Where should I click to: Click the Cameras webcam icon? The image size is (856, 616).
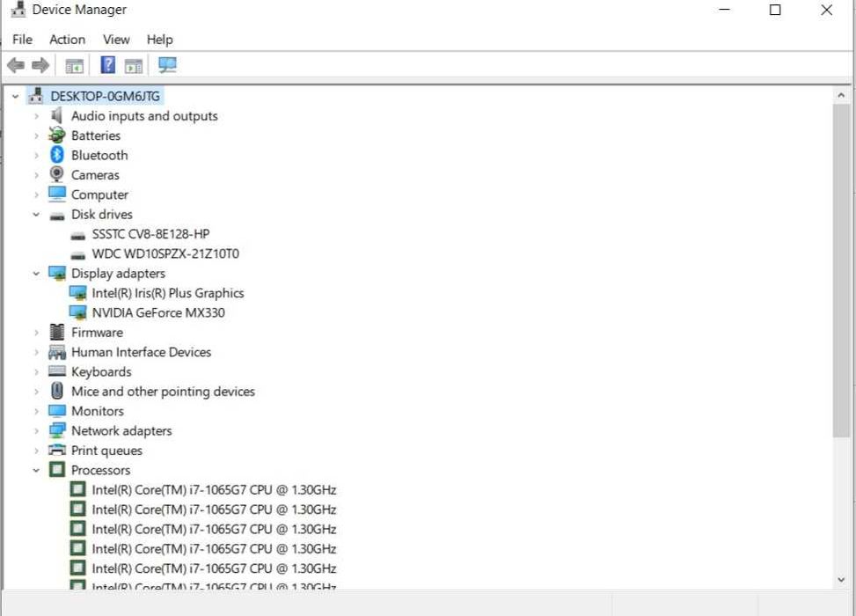(x=57, y=174)
